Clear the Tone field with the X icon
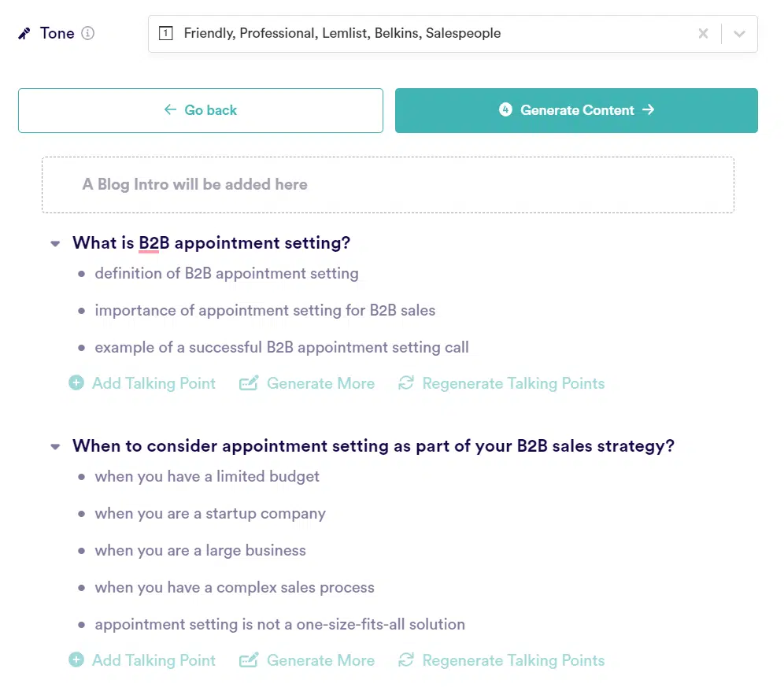The image size is (784, 687). coord(703,34)
